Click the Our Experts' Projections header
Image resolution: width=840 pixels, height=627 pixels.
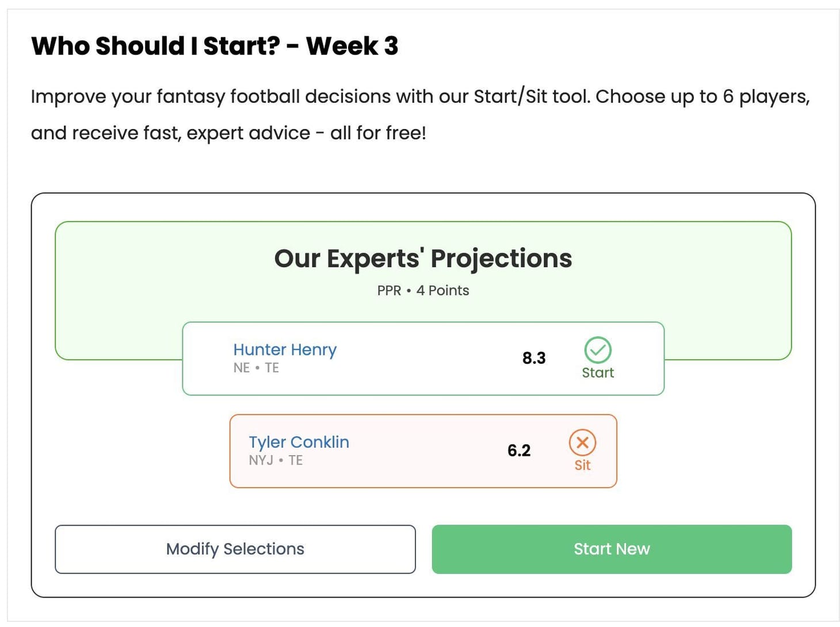pyautogui.click(x=423, y=259)
